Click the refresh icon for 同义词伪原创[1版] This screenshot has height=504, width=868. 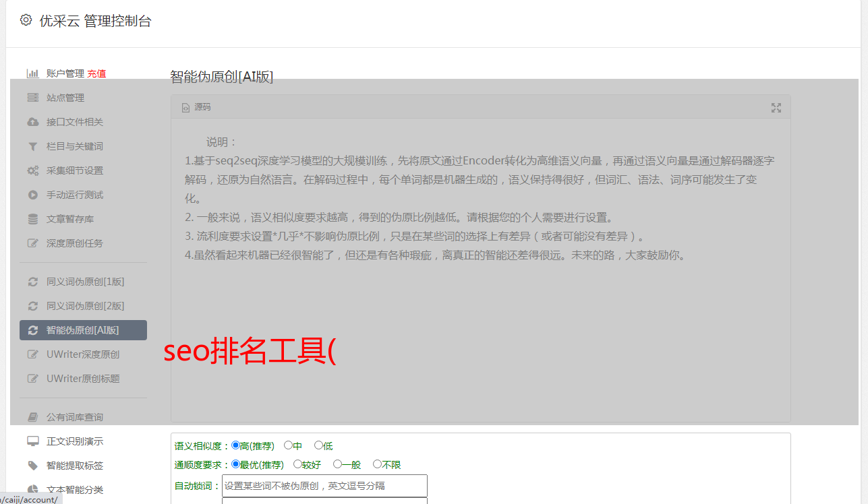[32, 282]
